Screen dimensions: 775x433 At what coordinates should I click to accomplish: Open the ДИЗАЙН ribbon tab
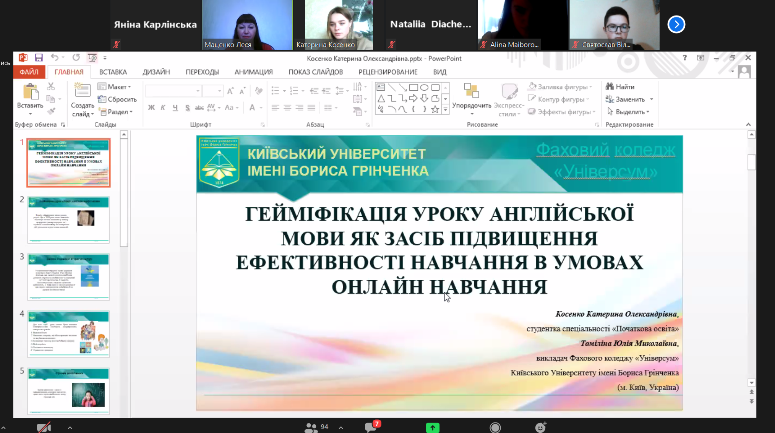point(155,72)
